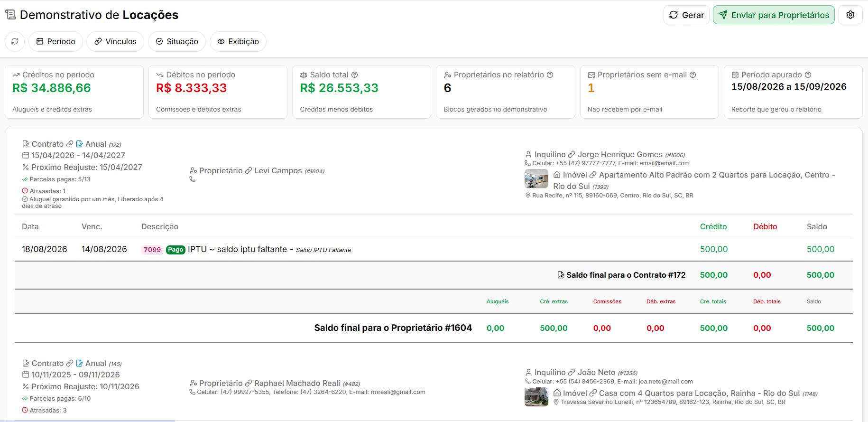Image resolution: width=868 pixels, height=422 pixels.
Task: Click link icon next to Contrato 172
Action: pyautogui.click(x=70, y=144)
